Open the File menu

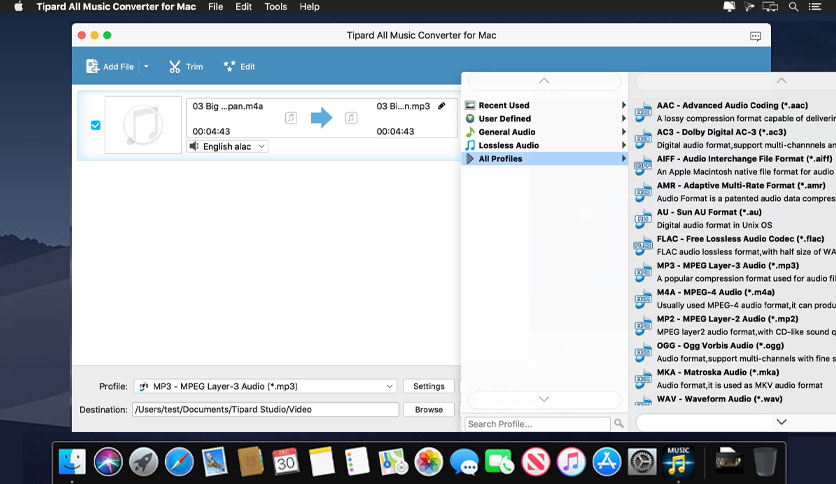(215, 7)
